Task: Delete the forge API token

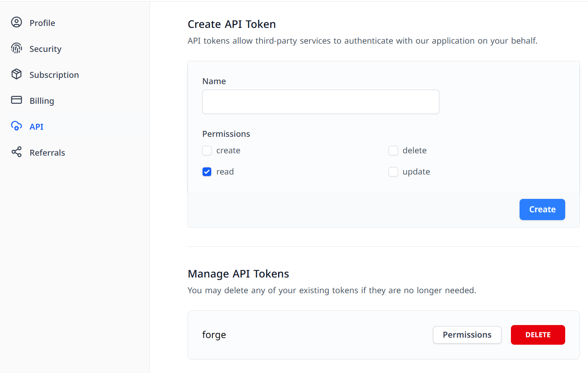Action: tap(538, 335)
